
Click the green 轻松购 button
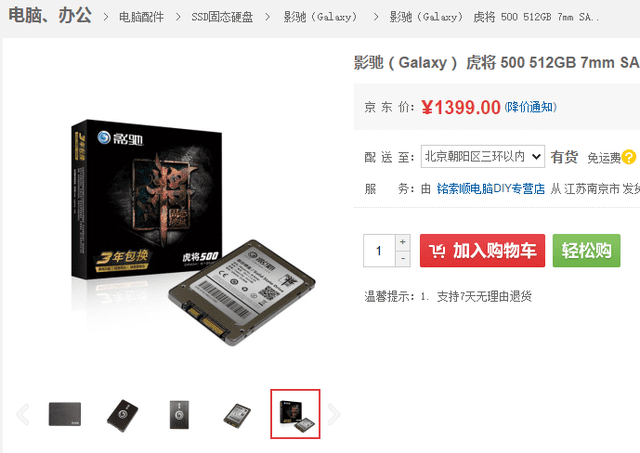point(587,251)
